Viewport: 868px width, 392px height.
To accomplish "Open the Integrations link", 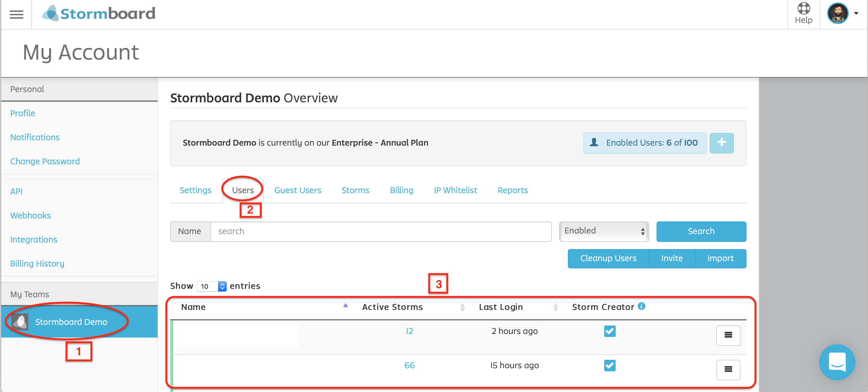I will click(x=34, y=239).
